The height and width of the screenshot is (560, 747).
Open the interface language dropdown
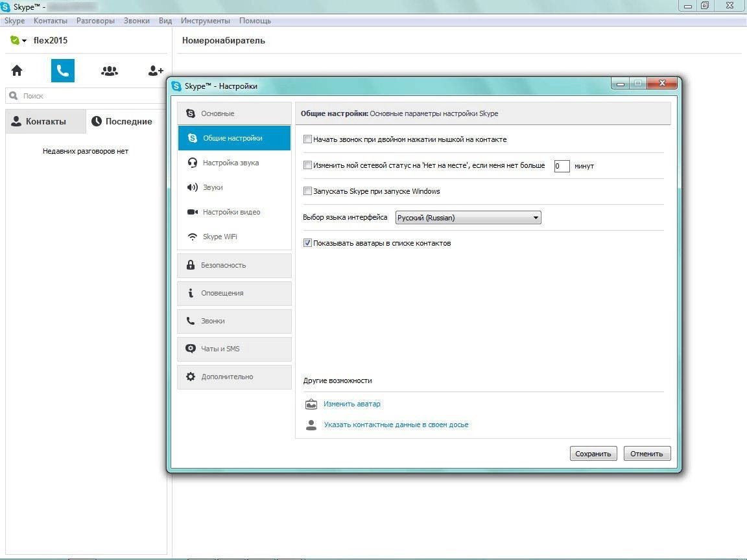(468, 218)
